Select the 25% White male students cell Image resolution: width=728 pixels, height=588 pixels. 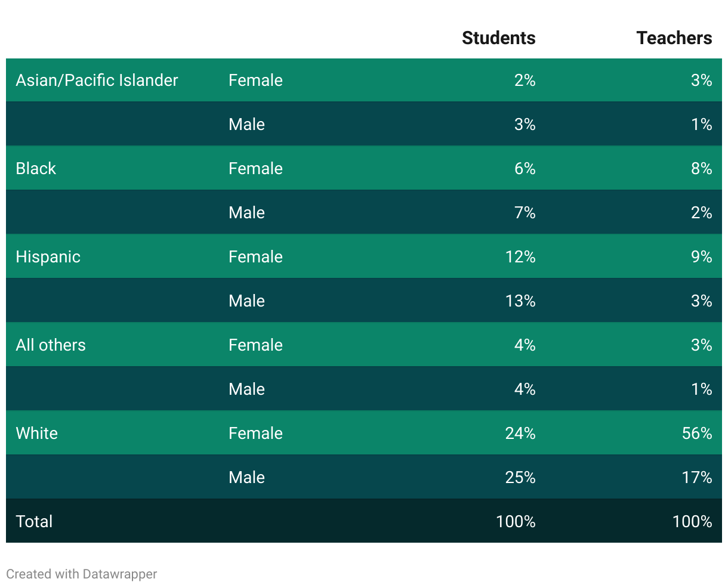pyautogui.click(x=520, y=478)
